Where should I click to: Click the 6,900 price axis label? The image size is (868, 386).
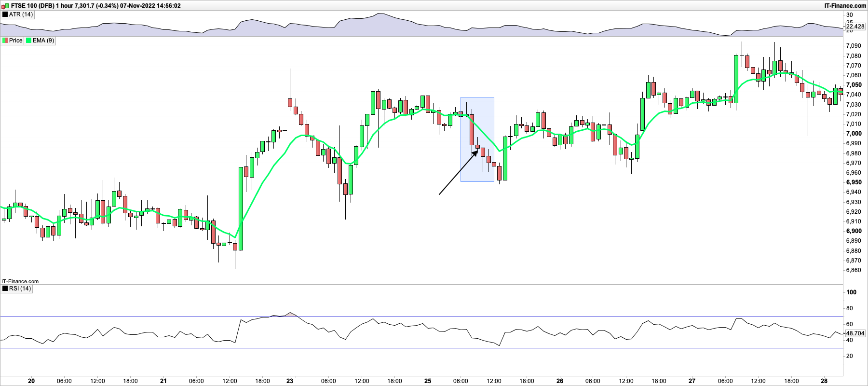point(854,231)
